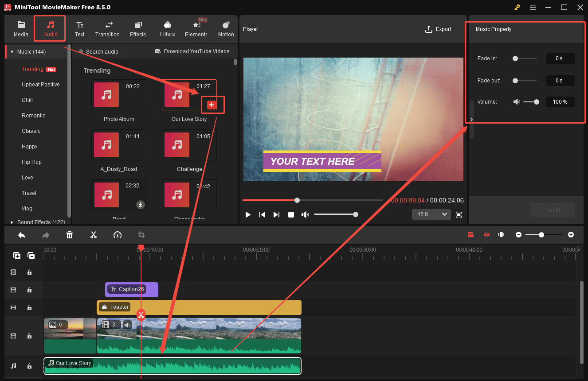Select the Split (scissors) tool

tap(94, 235)
